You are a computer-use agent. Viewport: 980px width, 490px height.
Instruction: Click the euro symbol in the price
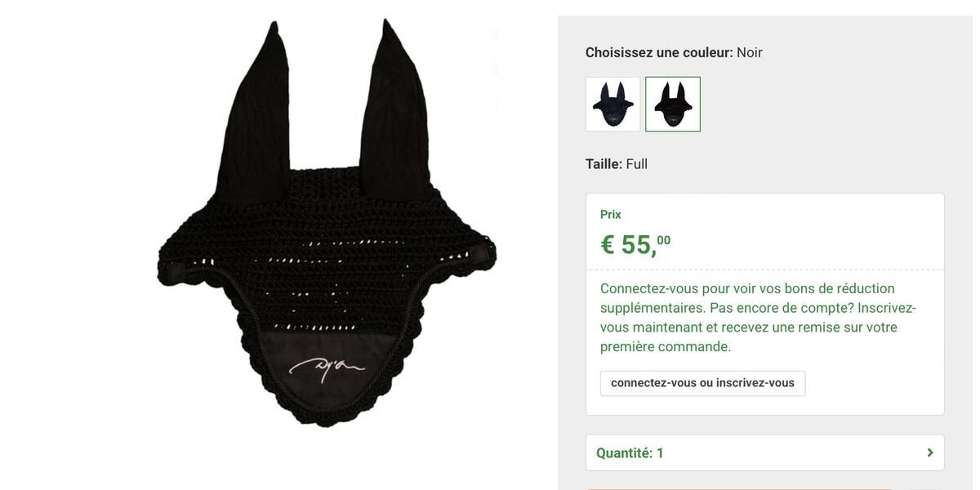point(608,245)
